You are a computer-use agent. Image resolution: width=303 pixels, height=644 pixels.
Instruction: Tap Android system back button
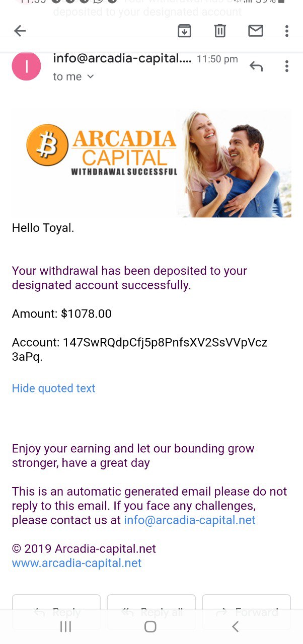tap(235, 626)
